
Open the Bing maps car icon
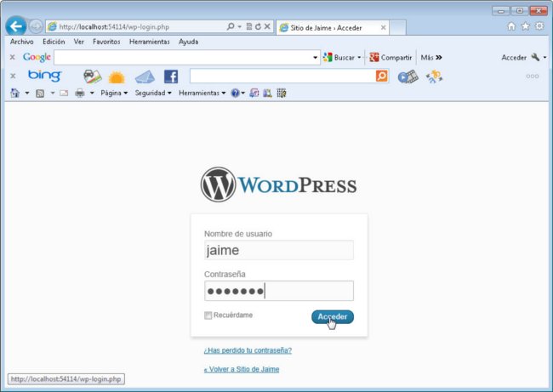(x=93, y=77)
